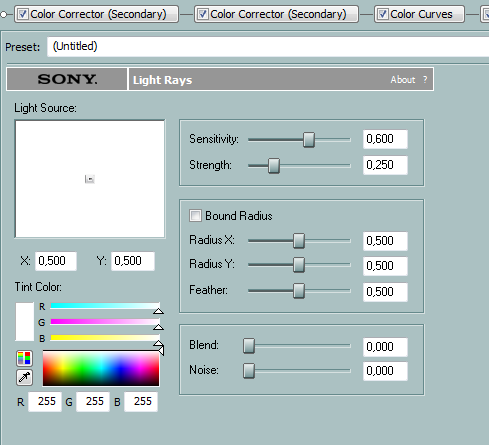Image resolution: width=489 pixels, height=445 pixels.
Task: Click the Feather slider handle
Action: [299, 291]
